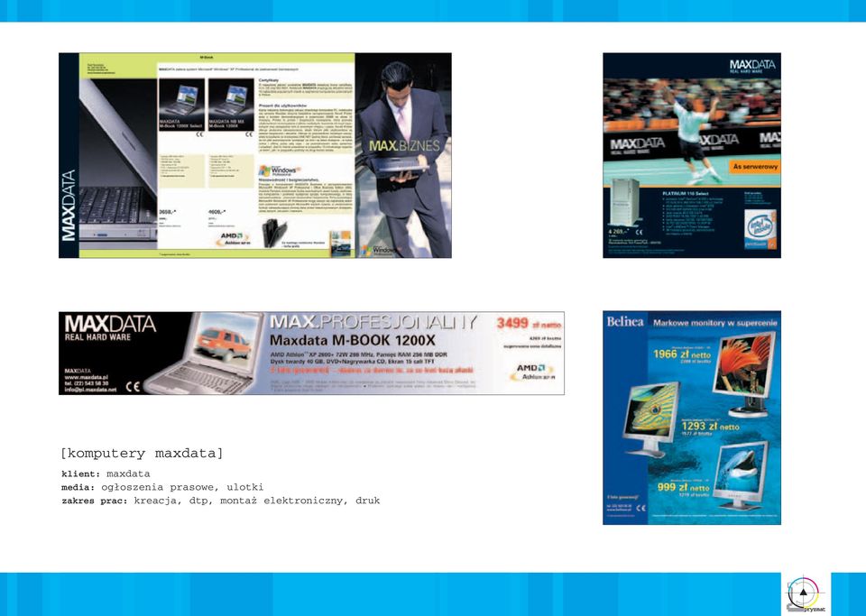Open the Belinea monitors advertisement
The height and width of the screenshot is (616, 866).
(x=692, y=418)
